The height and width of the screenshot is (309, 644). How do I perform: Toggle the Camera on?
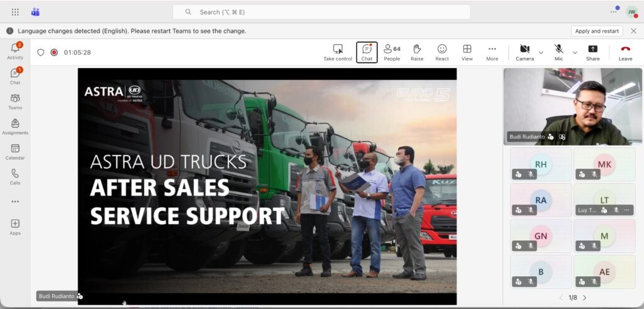[x=525, y=53]
